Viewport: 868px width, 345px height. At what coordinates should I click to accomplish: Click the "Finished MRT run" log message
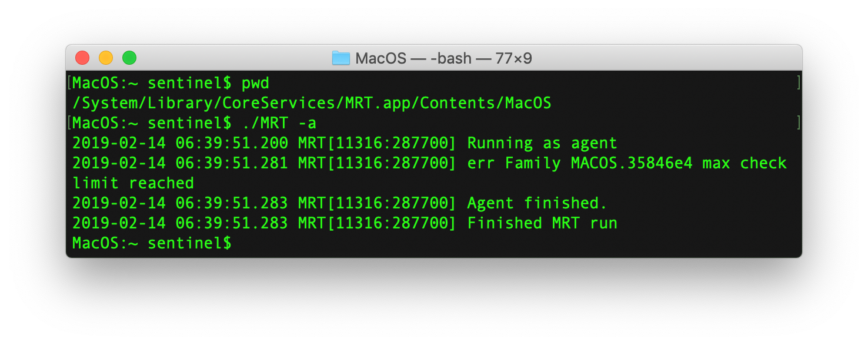pyautogui.click(x=542, y=223)
